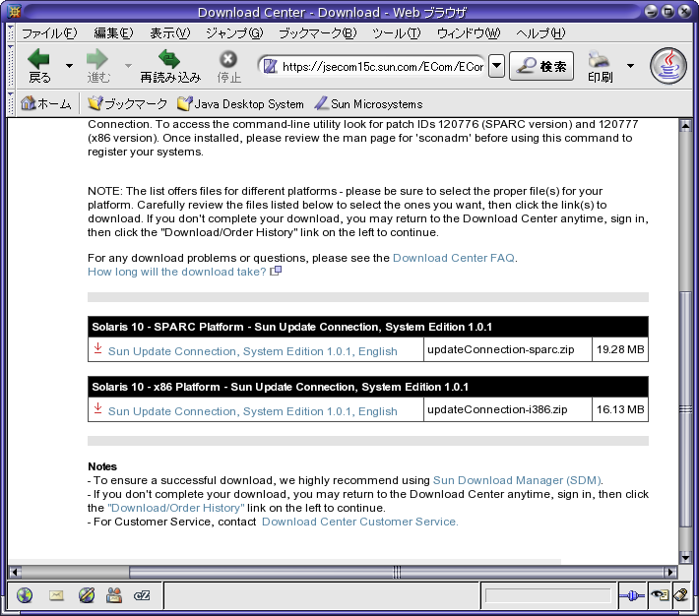Click the security pencil icon at status bar end

click(681, 595)
